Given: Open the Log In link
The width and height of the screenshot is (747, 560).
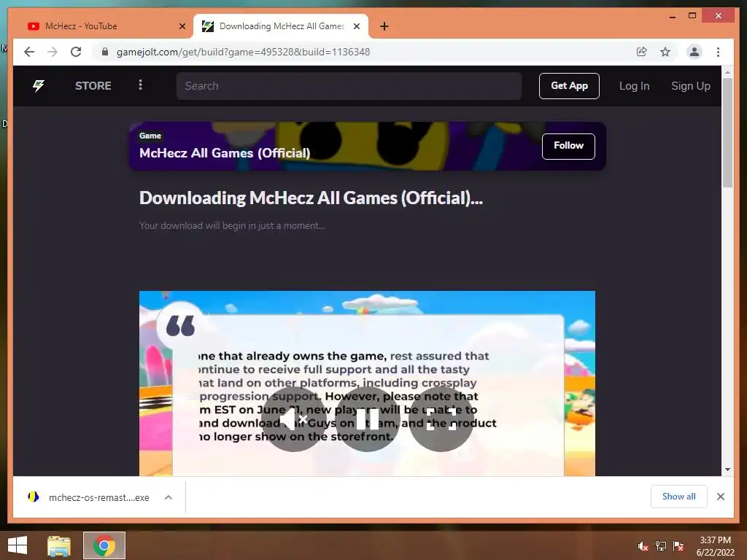Looking at the screenshot, I should click(x=634, y=86).
